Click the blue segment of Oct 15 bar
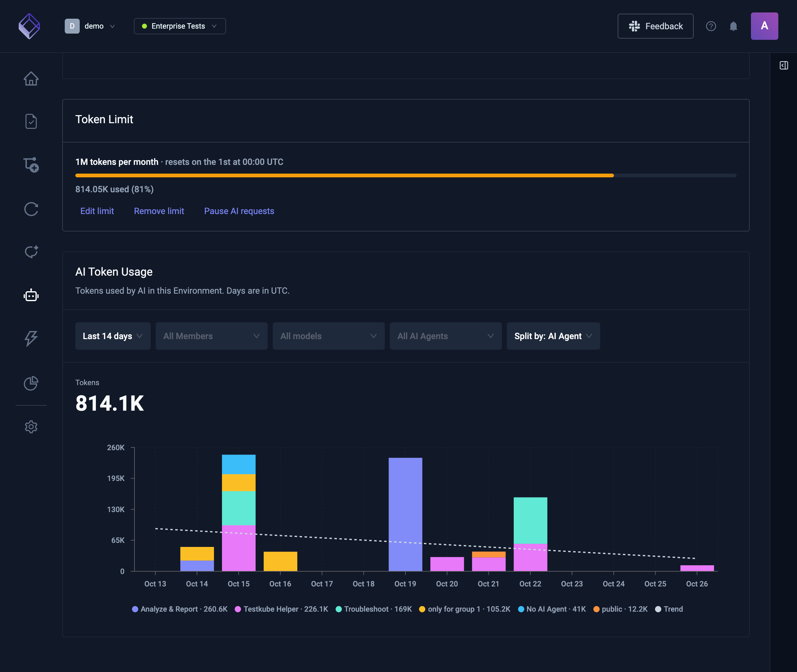 point(238,464)
